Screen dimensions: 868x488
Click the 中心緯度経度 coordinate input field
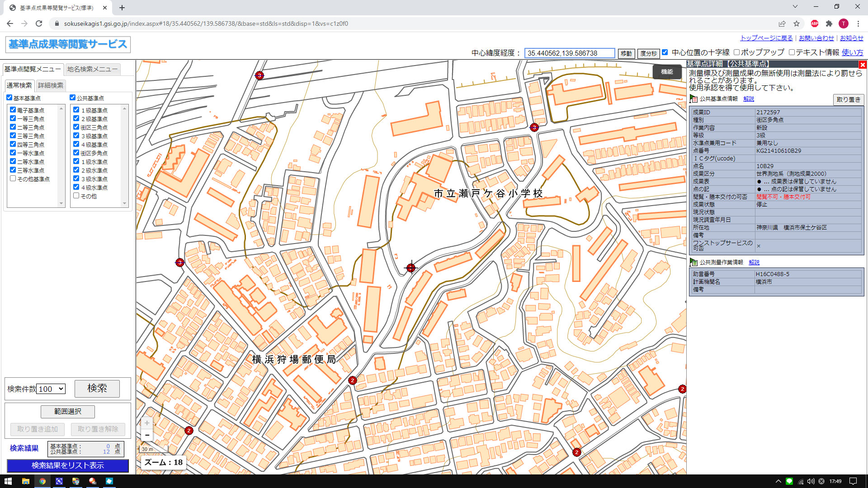pyautogui.click(x=569, y=53)
